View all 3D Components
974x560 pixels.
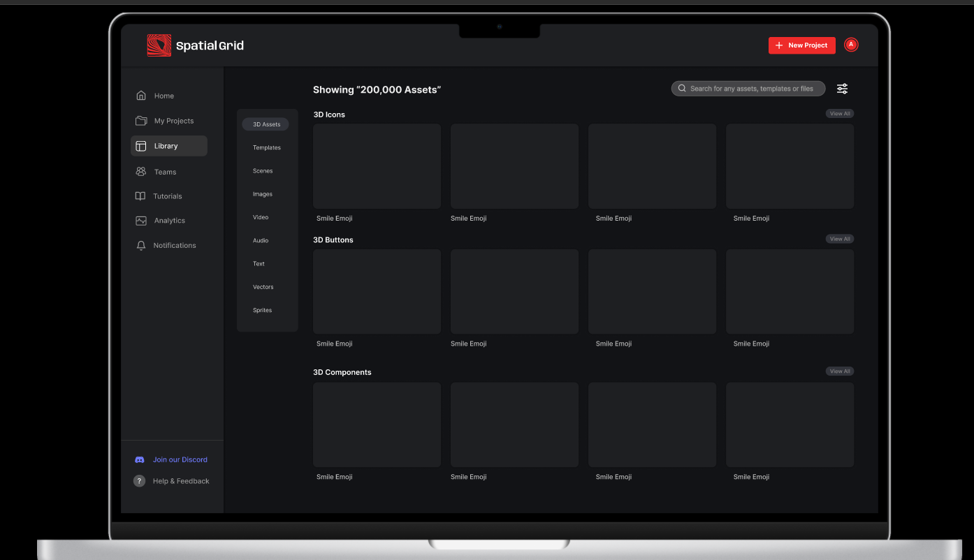839,371
